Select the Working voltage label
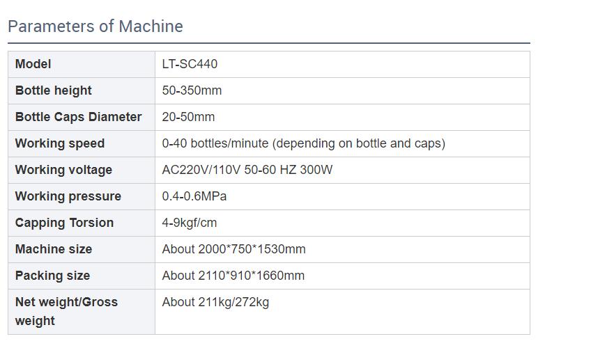The height and width of the screenshot is (364, 591). pyautogui.click(x=63, y=170)
